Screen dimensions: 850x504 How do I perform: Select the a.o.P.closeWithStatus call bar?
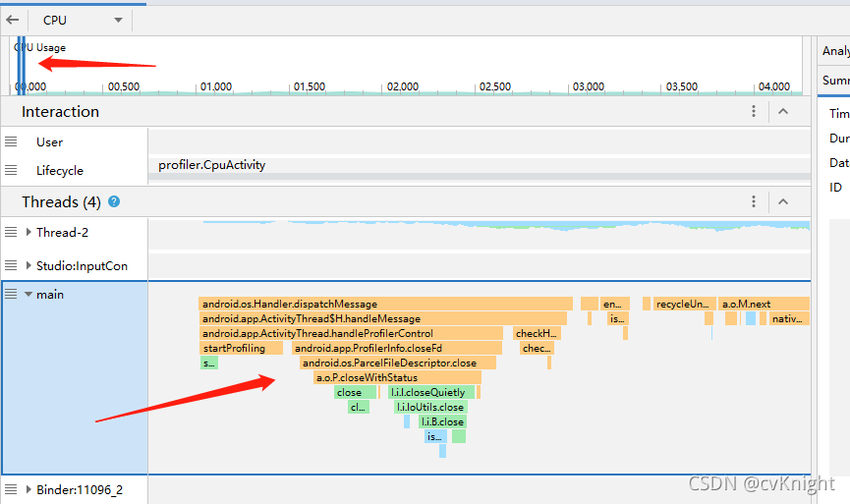397,376
